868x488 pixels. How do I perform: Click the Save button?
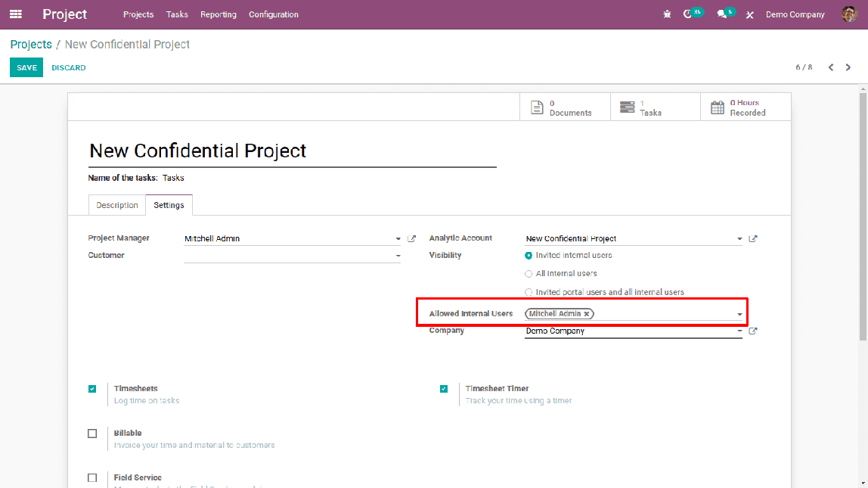pyautogui.click(x=26, y=67)
